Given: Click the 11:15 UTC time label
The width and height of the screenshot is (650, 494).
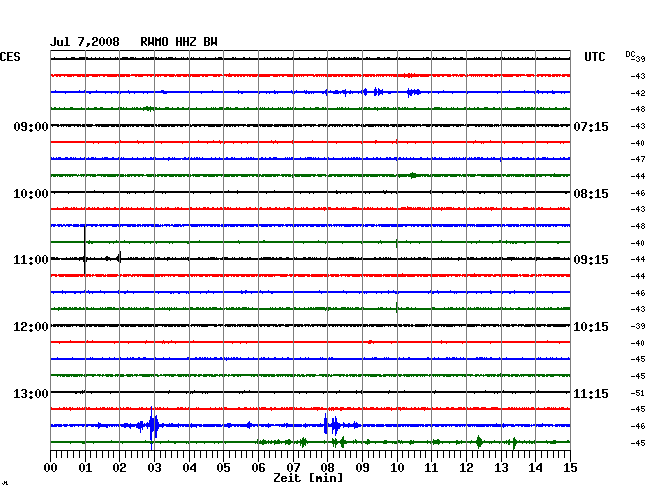Looking at the screenshot, I should [591, 393].
